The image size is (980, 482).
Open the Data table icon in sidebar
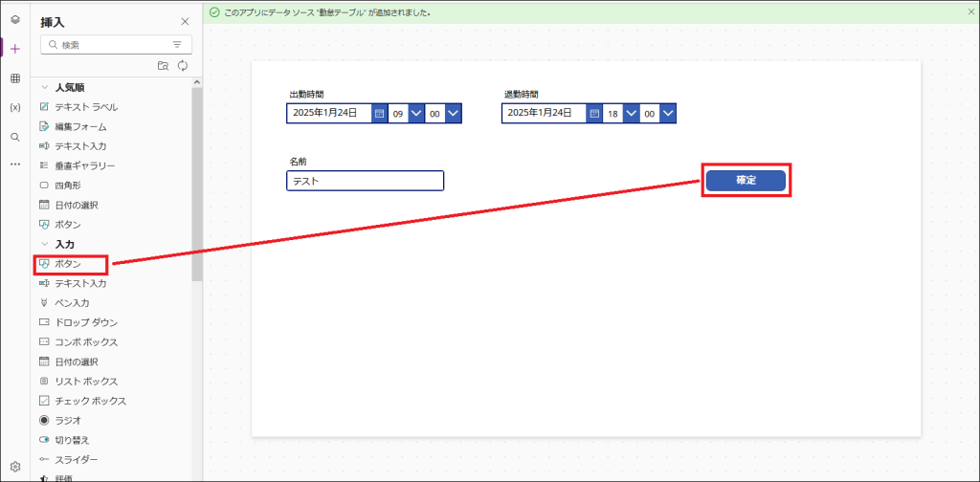[x=14, y=78]
